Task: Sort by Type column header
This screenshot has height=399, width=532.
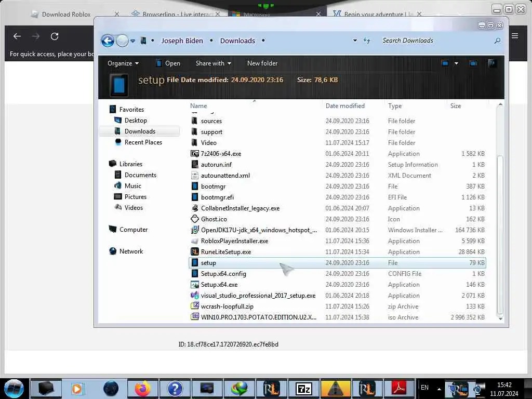Action: point(395,106)
